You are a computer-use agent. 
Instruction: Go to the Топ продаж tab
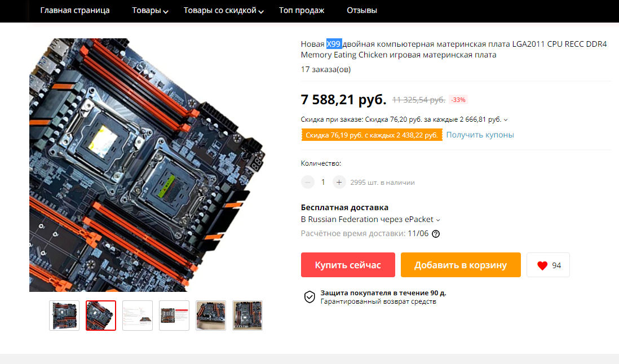(302, 11)
